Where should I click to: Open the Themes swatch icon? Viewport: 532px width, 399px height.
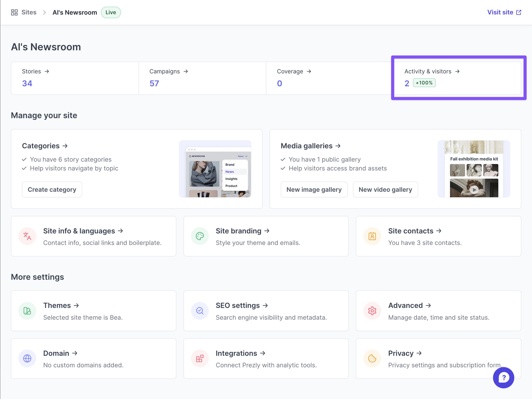pyautogui.click(x=27, y=311)
